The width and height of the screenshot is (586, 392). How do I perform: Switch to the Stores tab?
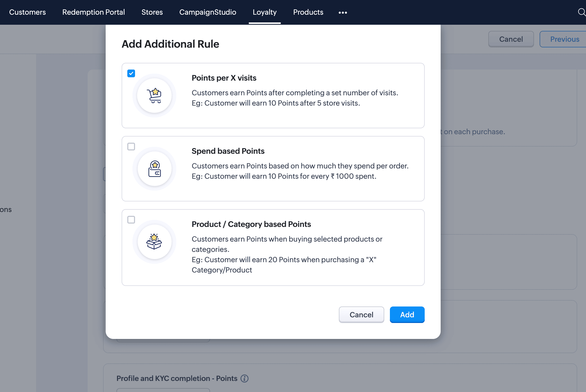pyautogui.click(x=152, y=12)
